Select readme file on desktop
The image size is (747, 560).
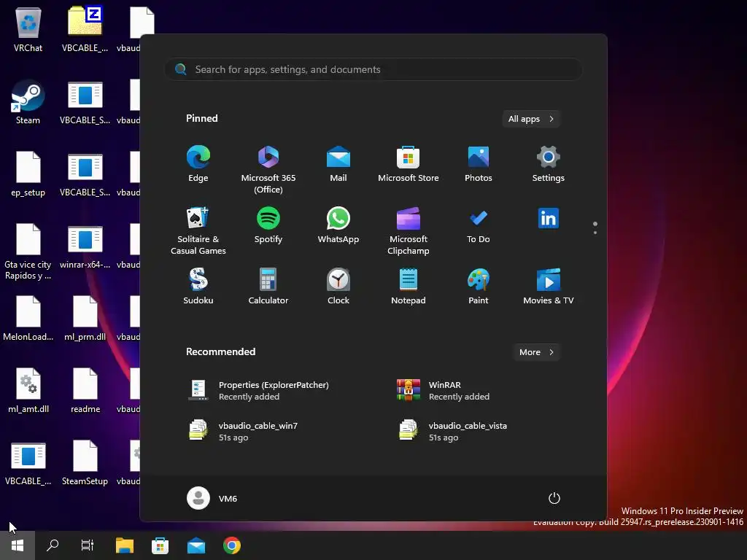click(x=85, y=391)
